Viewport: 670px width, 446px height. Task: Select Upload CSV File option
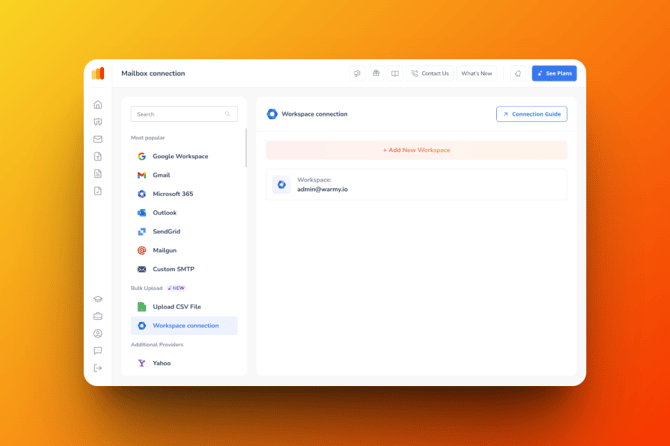176,307
